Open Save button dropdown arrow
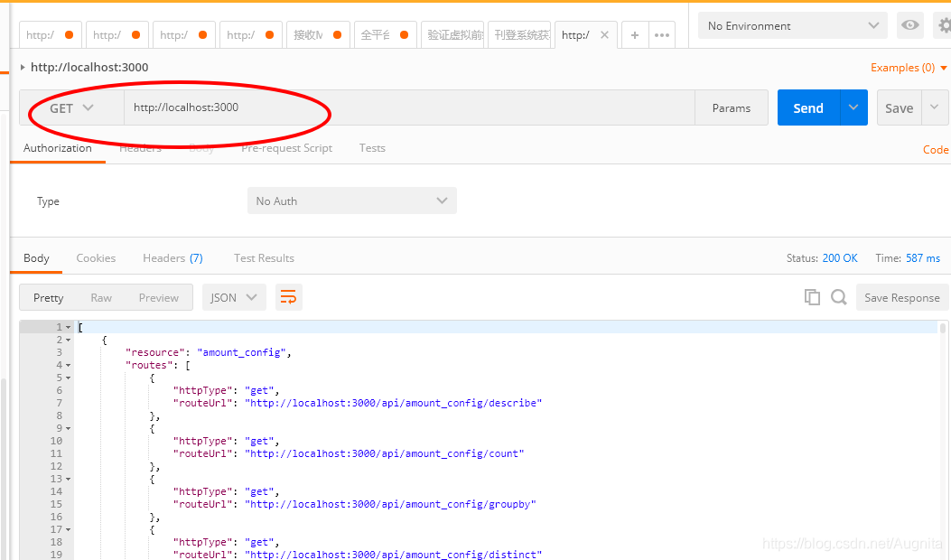The height and width of the screenshot is (560, 951). tap(935, 107)
